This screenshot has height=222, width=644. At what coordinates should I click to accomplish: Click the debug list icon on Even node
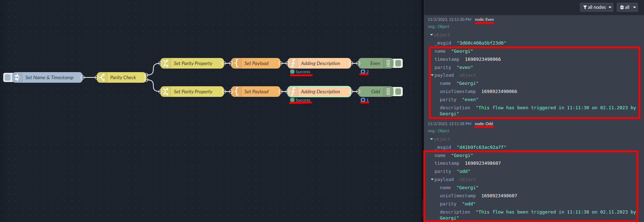[388, 63]
